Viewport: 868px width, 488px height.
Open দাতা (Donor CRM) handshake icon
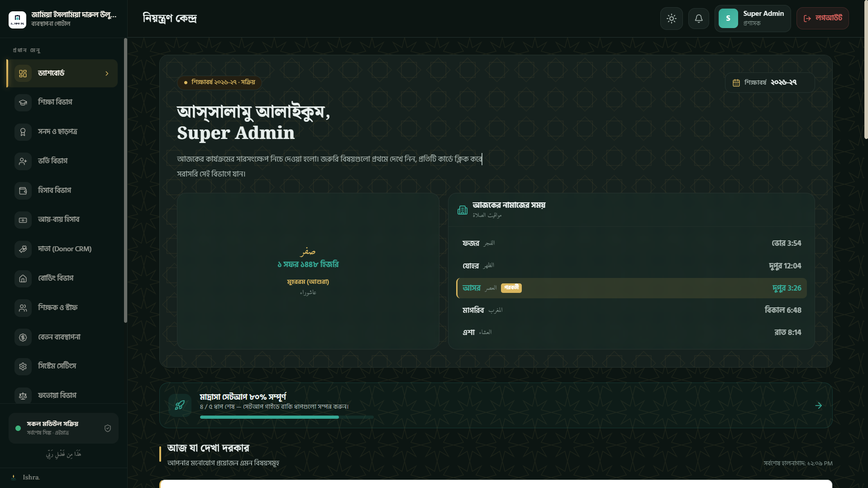click(x=23, y=249)
